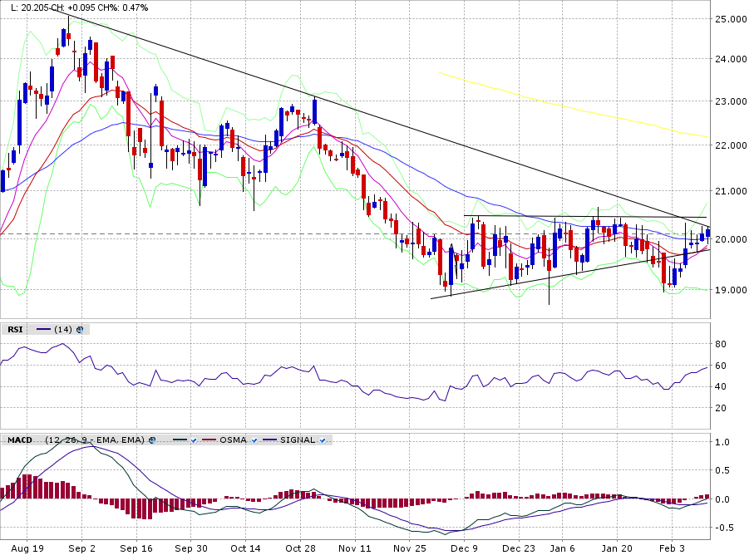This screenshot has width=754, height=560.
Task: Open the RSI indicator settings icon
Action: coord(81,330)
